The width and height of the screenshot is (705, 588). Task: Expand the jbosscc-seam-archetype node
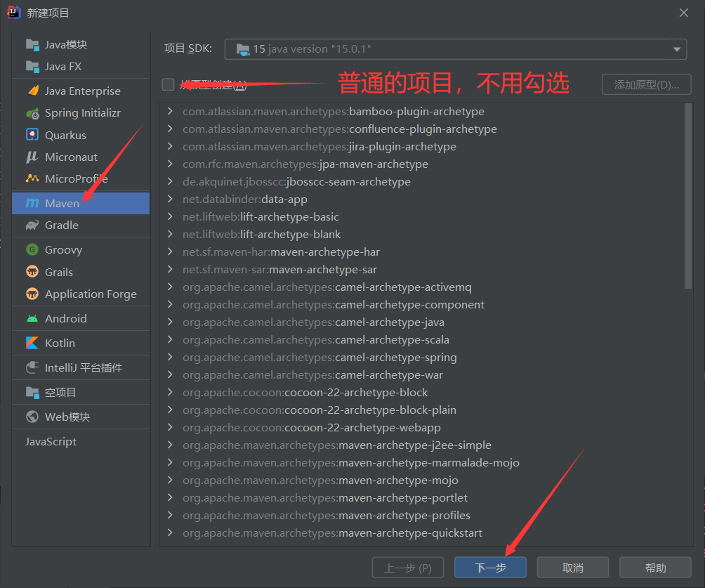point(170,181)
